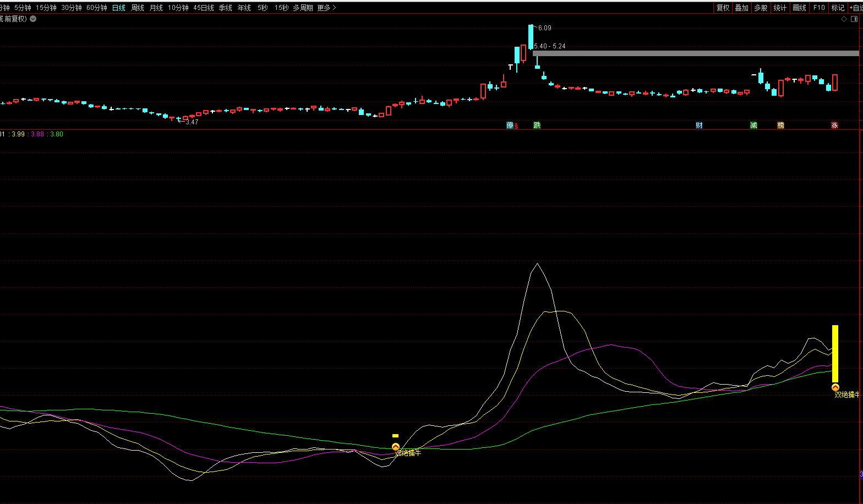Click the red 涨 event marker
Image resolution: width=863 pixels, height=504 pixels.
(x=834, y=125)
